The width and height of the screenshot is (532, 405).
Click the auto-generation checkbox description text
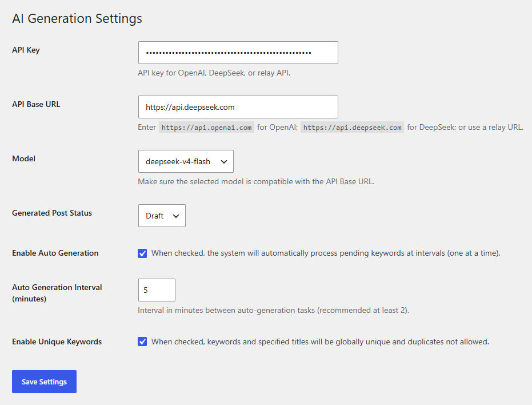pos(326,253)
